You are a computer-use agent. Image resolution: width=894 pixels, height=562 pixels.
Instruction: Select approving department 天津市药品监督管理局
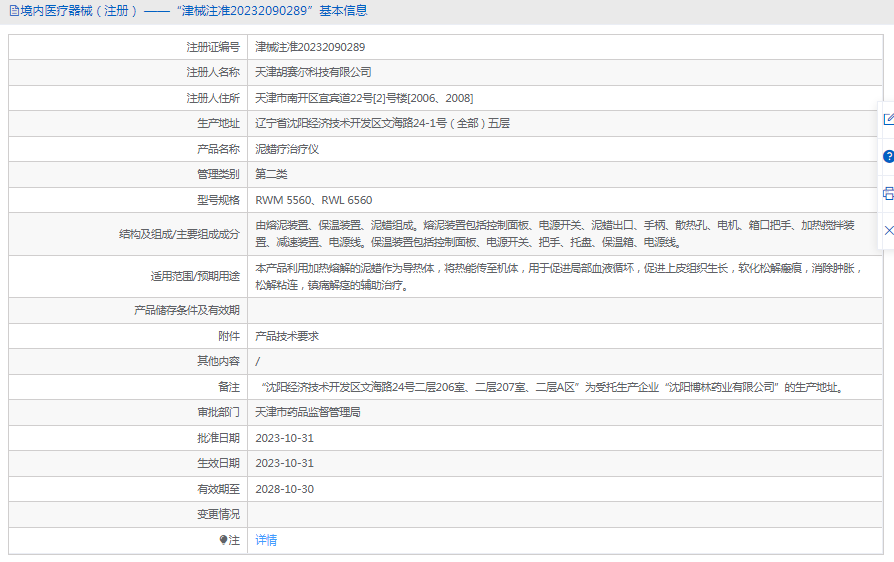click(308, 412)
